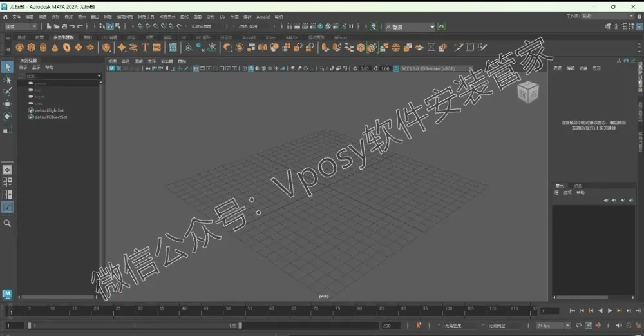Select the Lasso select tool
The width and height of the screenshot is (644, 336).
click(7, 79)
